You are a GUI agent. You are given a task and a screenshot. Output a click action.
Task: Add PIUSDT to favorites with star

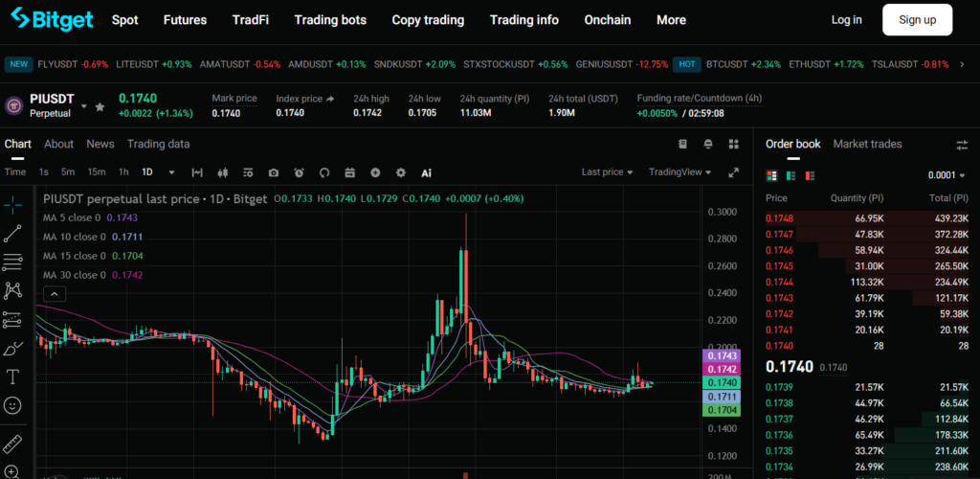[x=100, y=105]
